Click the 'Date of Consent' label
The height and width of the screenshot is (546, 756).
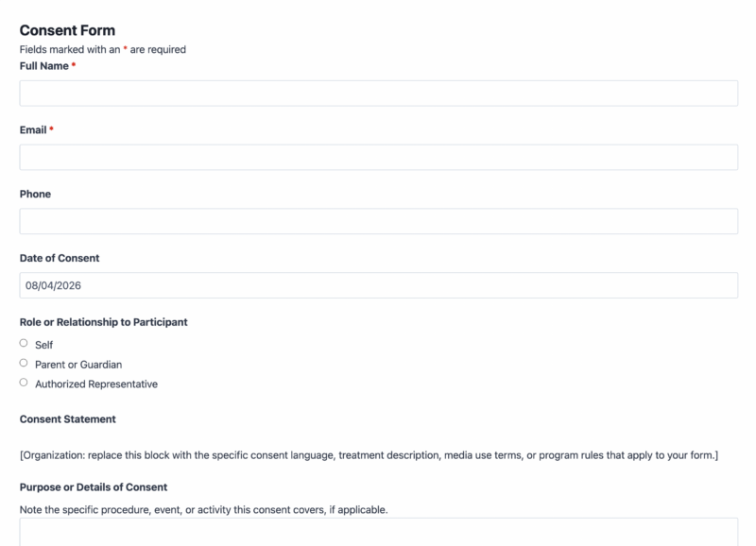[60, 258]
